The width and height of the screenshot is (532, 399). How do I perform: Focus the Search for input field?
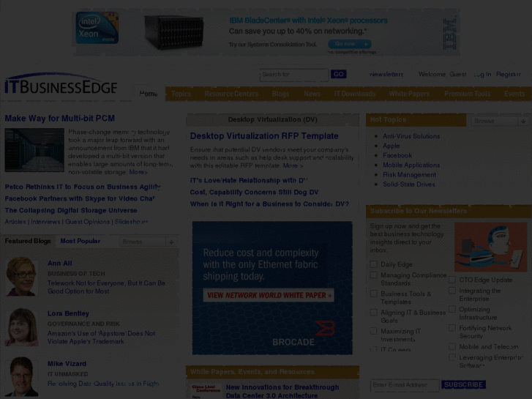point(294,75)
